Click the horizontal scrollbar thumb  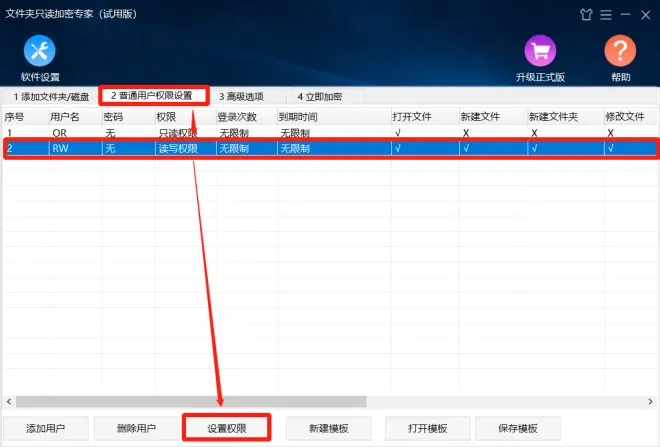coord(191,402)
